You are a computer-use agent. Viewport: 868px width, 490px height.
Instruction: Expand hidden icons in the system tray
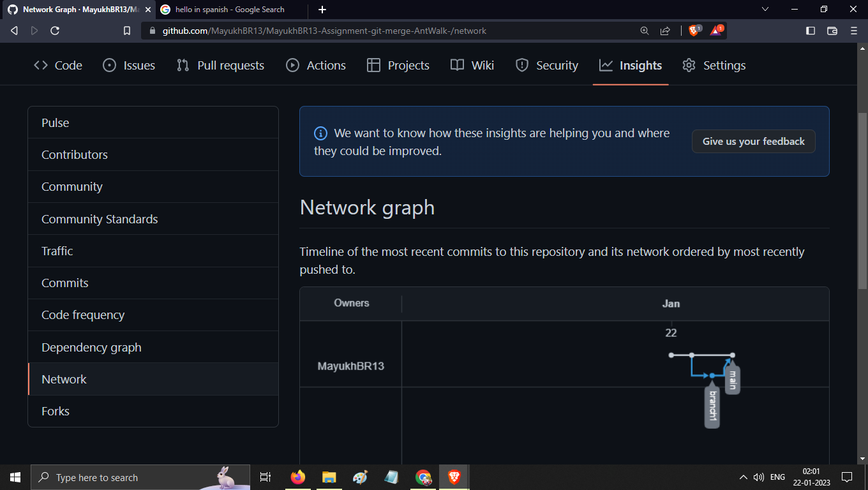click(x=743, y=477)
